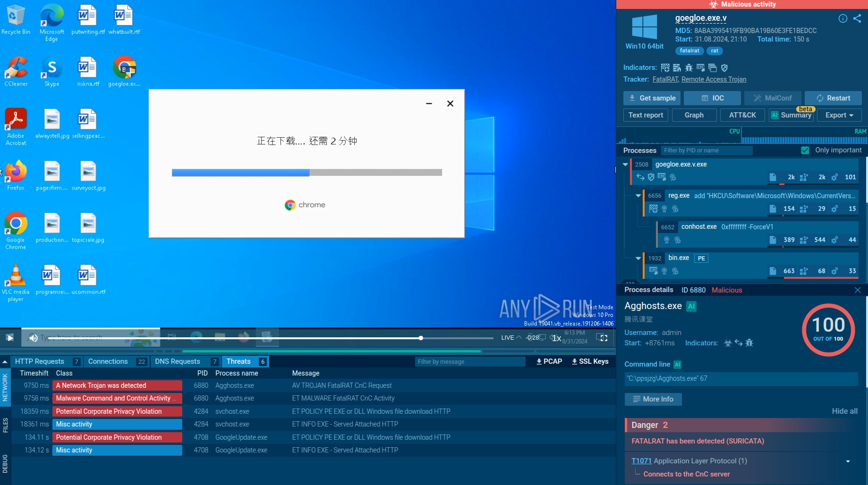Open the Export dropdown
The height and width of the screenshot is (485, 868).
(839, 115)
